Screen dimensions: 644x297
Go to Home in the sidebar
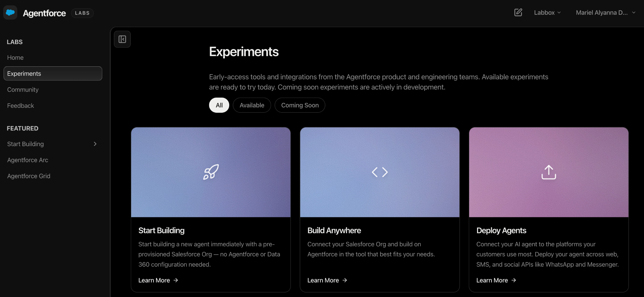coord(15,58)
